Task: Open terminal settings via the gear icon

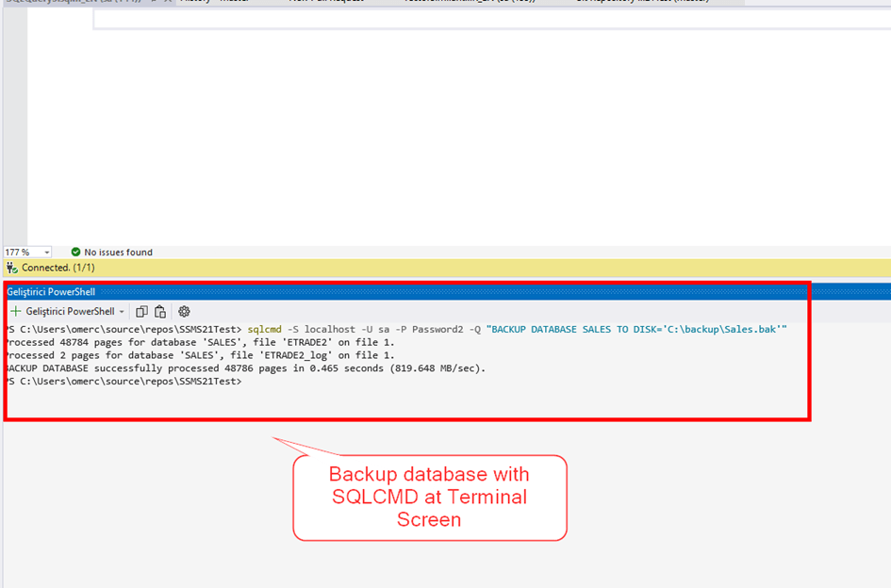Action: tap(184, 311)
